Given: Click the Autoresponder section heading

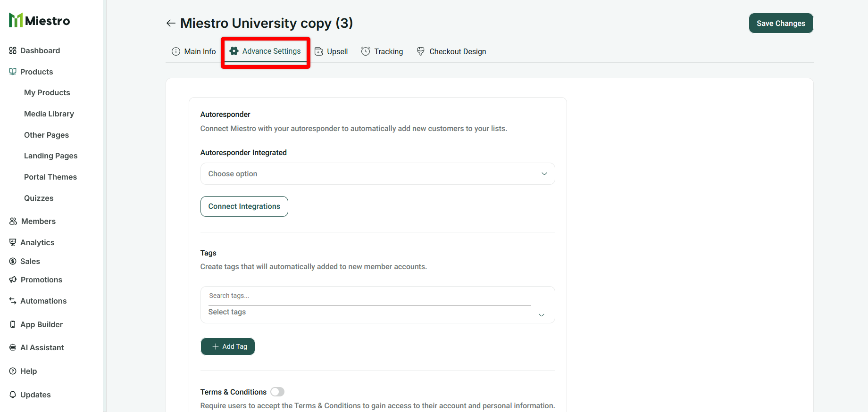Looking at the screenshot, I should [x=225, y=115].
